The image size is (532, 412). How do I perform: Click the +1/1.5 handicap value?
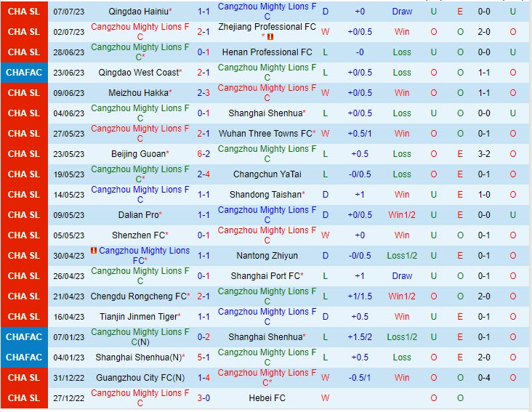click(360, 296)
